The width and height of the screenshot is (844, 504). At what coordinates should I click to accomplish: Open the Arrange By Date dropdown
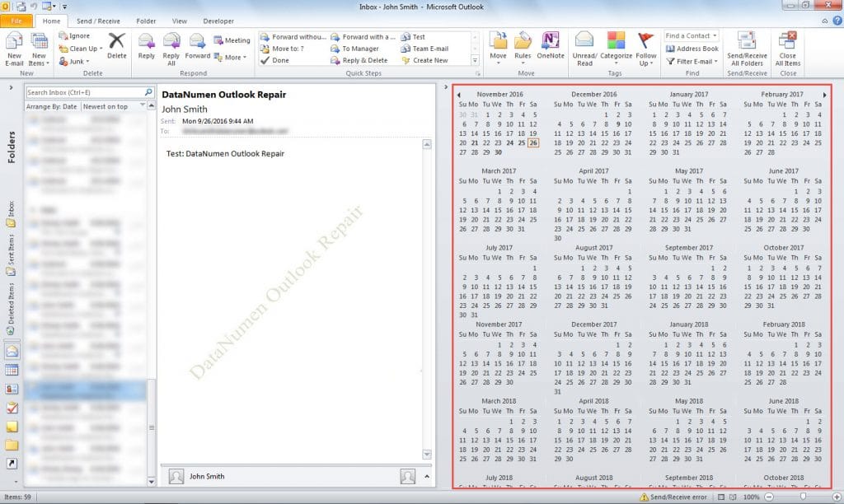(54, 105)
